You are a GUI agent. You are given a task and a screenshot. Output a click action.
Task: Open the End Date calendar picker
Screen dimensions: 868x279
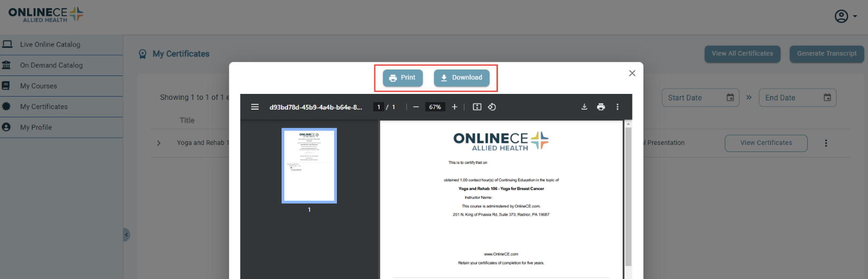(x=827, y=98)
